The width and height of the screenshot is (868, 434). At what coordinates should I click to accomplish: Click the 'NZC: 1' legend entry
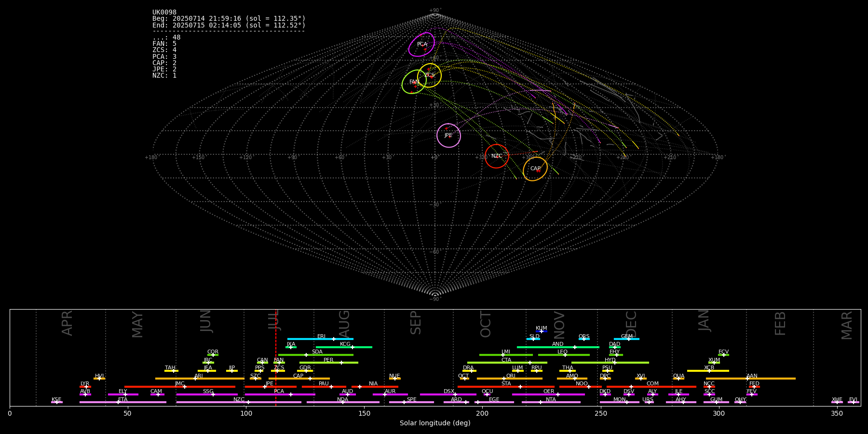[164, 76]
